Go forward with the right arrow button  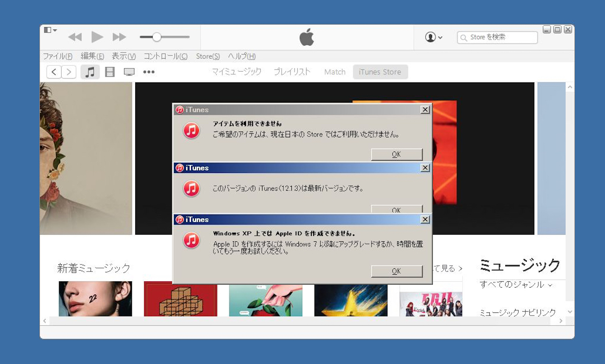[x=69, y=72]
